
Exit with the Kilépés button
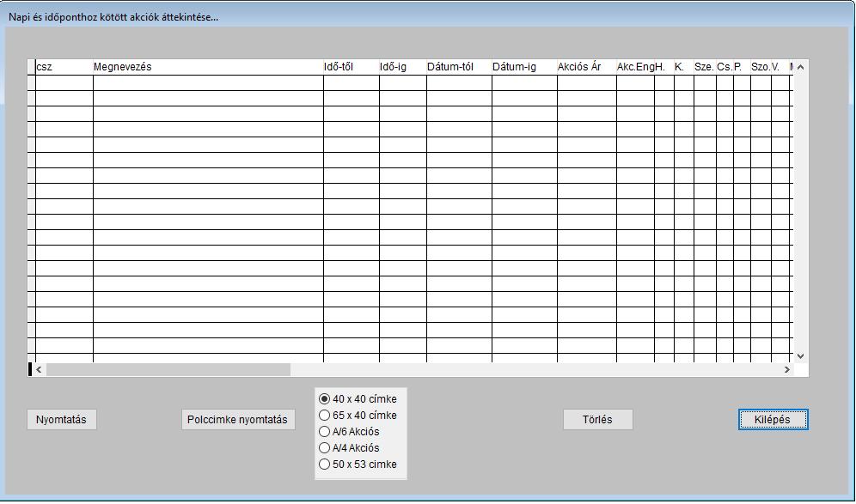pyautogui.click(x=773, y=420)
